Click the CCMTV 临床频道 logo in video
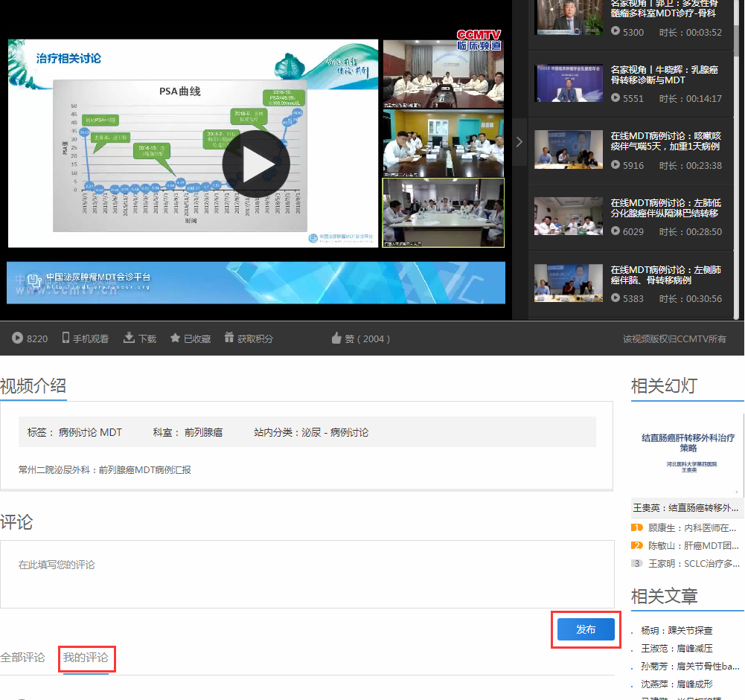This screenshot has height=700, width=745. click(479, 40)
